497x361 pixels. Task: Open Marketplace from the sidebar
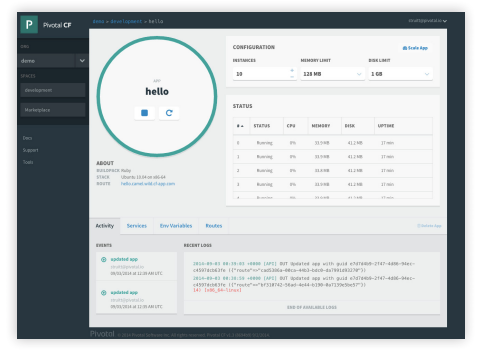53,110
